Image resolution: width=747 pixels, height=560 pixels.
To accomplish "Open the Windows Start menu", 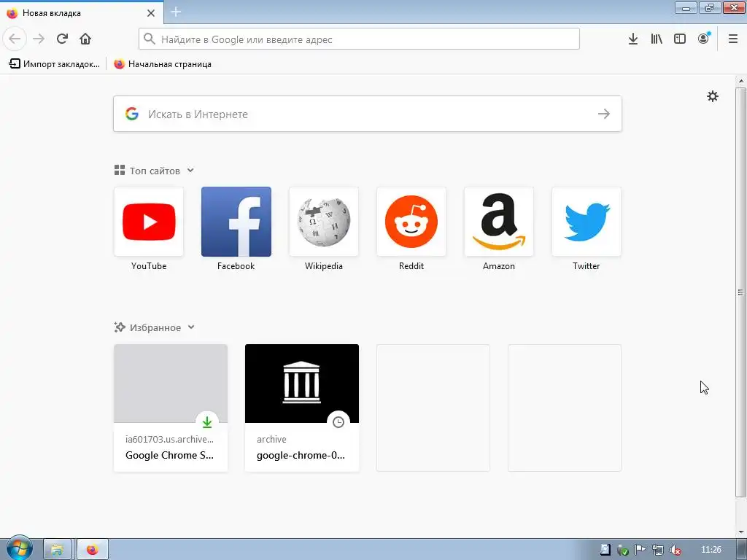I will pyautogui.click(x=19, y=548).
